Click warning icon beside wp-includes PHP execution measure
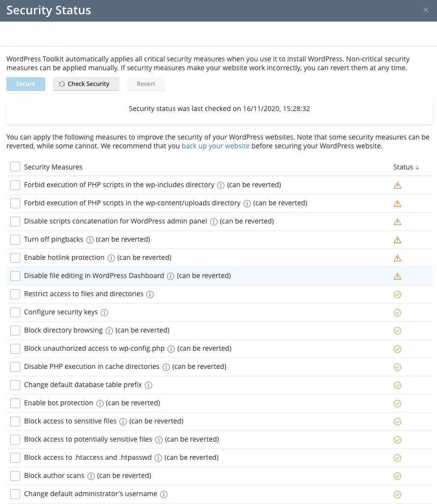The width and height of the screenshot is (437, 504). [397, 185]
